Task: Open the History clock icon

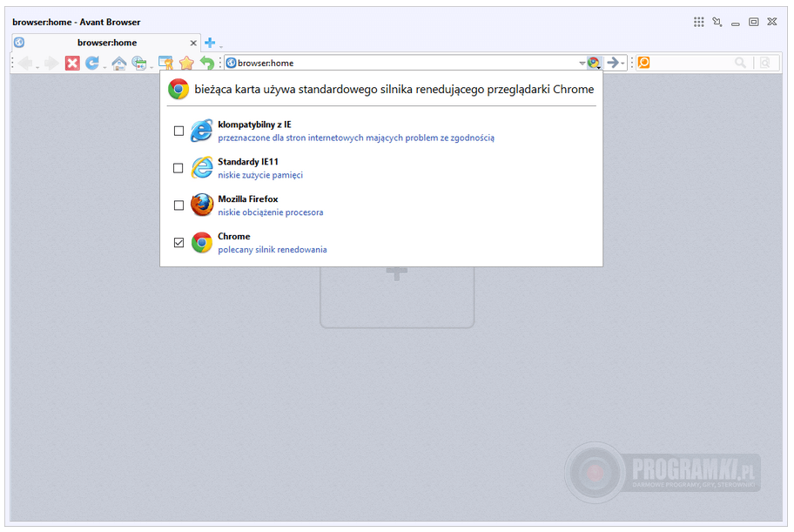Action: [138, 64]
